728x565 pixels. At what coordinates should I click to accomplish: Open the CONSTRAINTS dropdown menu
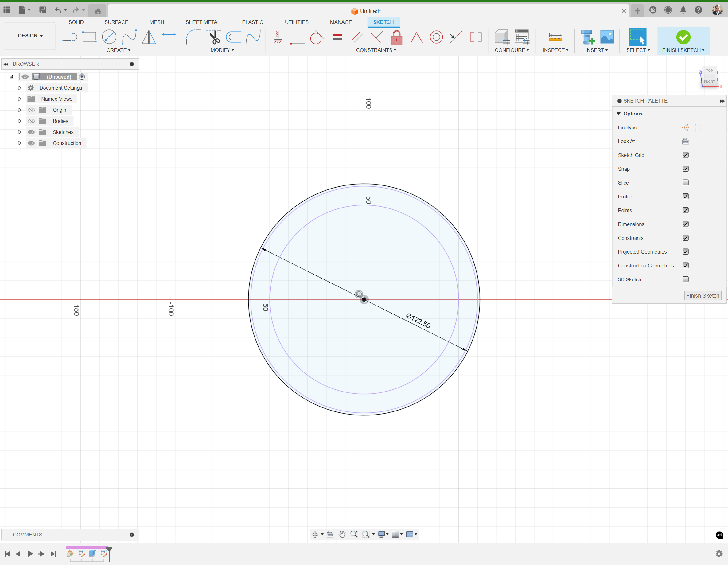pos(376,50)
